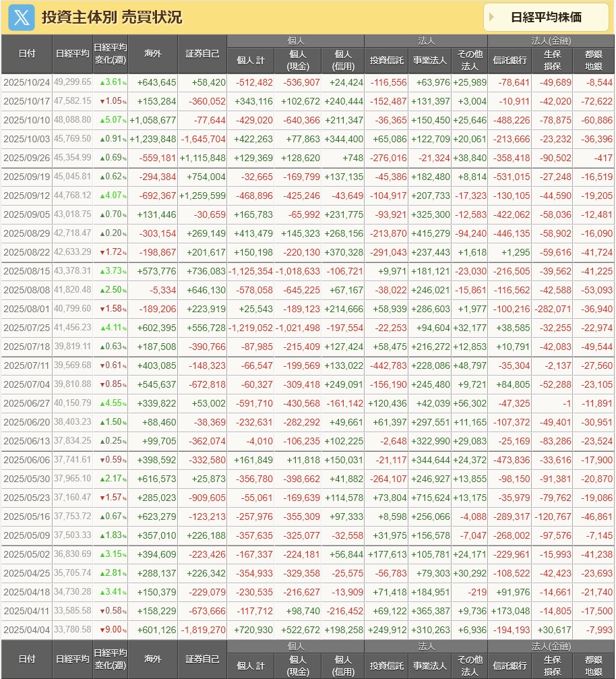Select the date cell 2025/10/24

pyautogui.click(x=27, y=82)
